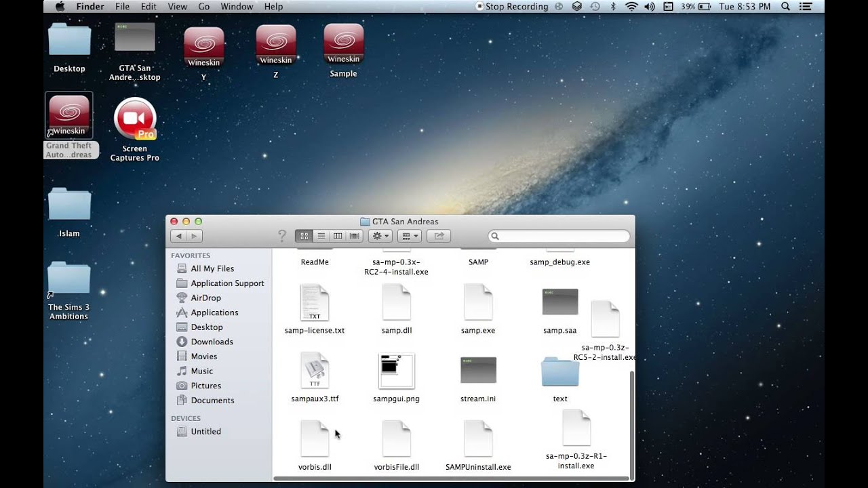Switch Finder to column view
The image size is (868, 488).
point(337,236)
